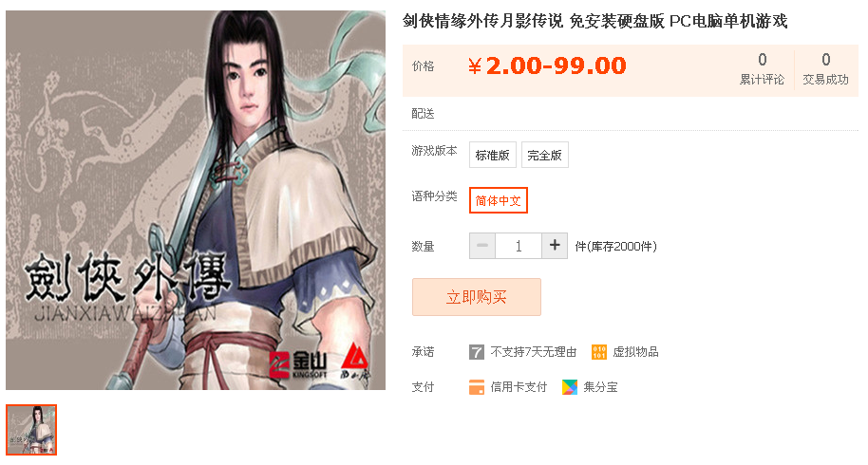Click the product title 剑侠情缘外传月影传说
The image size is (868, 465).
coord(482,21)
